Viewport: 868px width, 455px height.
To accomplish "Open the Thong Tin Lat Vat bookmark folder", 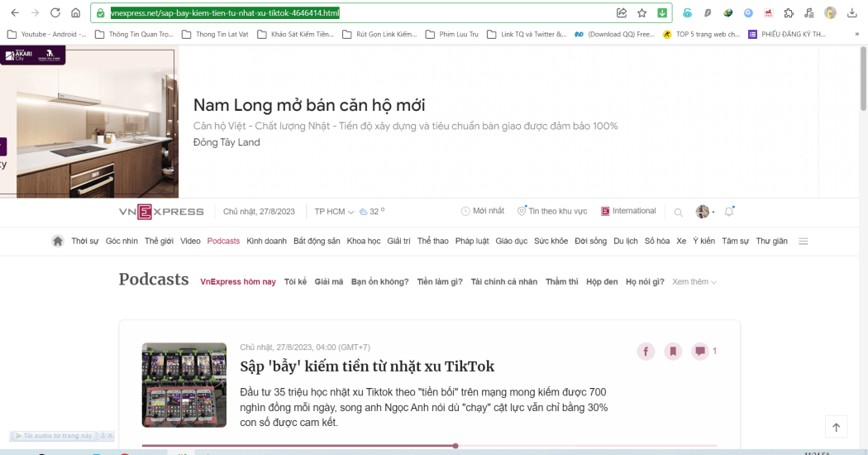I will coord(215,35).
